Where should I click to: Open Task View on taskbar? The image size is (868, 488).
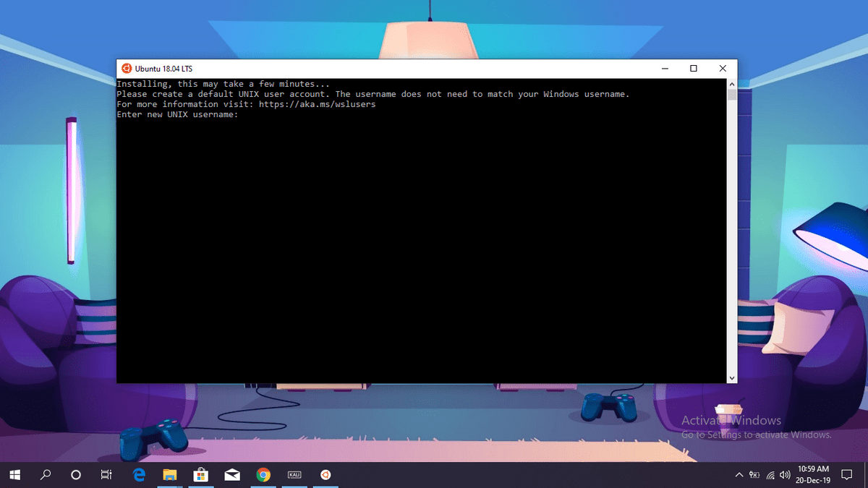(x=106, y=475)
